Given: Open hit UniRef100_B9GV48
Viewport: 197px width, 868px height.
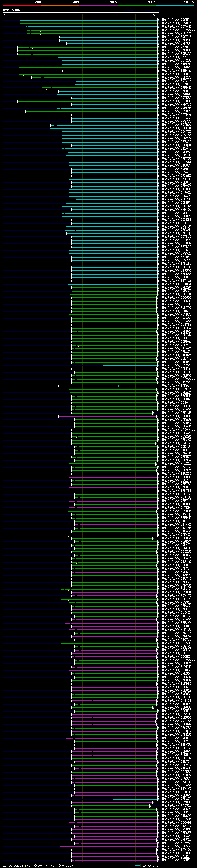Looking at the screenshot, I should click(x=177, y=37).
